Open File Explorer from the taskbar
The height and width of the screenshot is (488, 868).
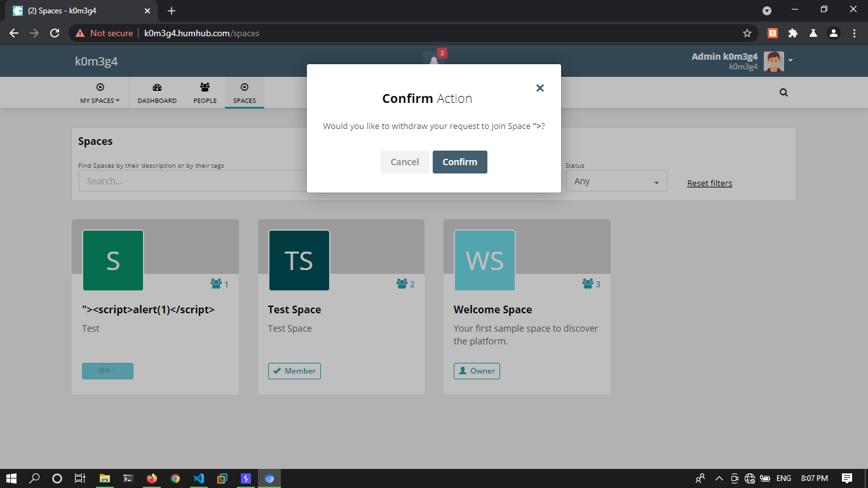click(105, 478)
